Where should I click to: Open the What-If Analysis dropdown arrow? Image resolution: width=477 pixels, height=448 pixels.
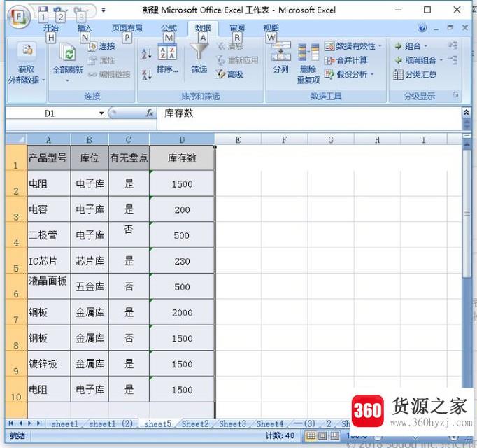[372, 74]
